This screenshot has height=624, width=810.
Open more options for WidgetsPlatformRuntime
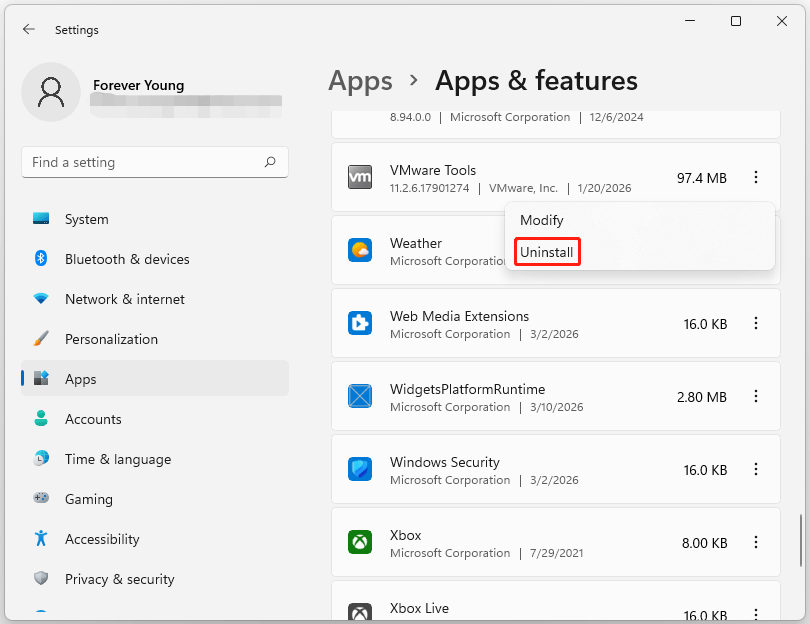point(757,396)
